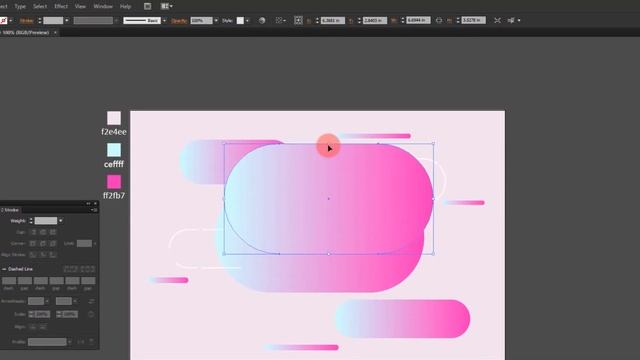Select Projecting Cap option
This screenshot has height=360, width=640.
[x=53, y=232]
